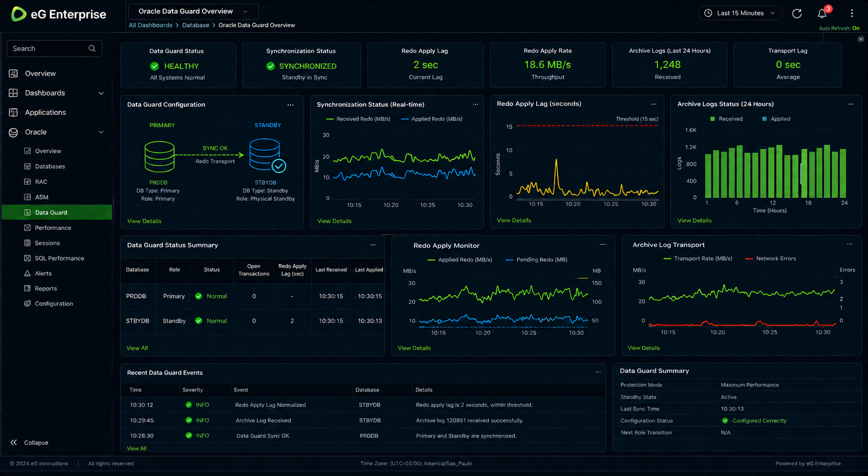Collapse the Oracle sidebar chevron
Image resolution: width=868 pixels, height=476 pixels.
(x=101, y=132)
